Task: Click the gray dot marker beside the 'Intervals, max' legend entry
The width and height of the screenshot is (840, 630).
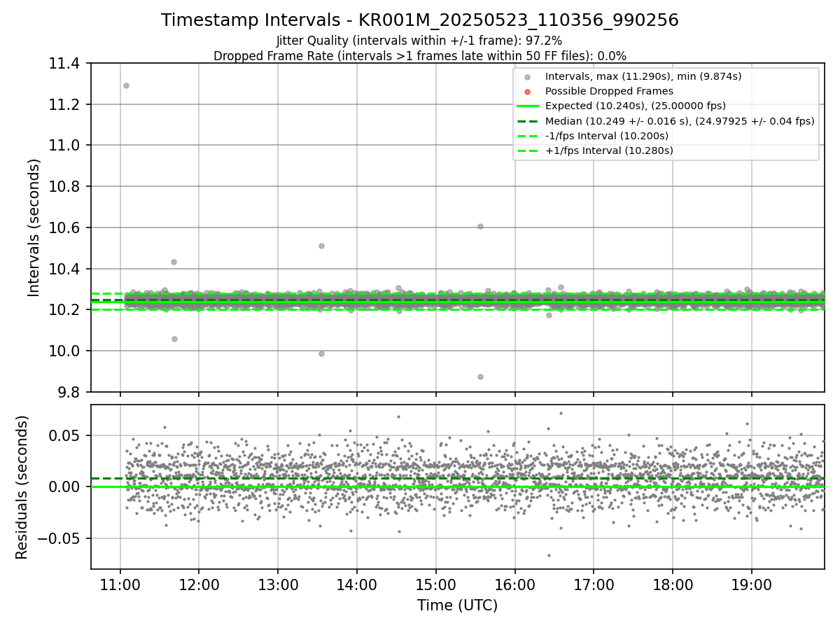Action: (x=528, y=76)
